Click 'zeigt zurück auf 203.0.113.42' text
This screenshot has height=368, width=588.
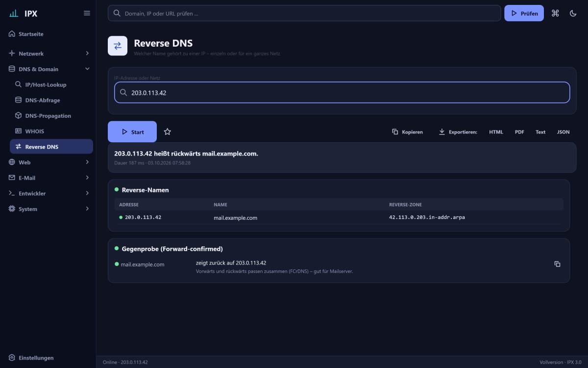pos(231,263)
